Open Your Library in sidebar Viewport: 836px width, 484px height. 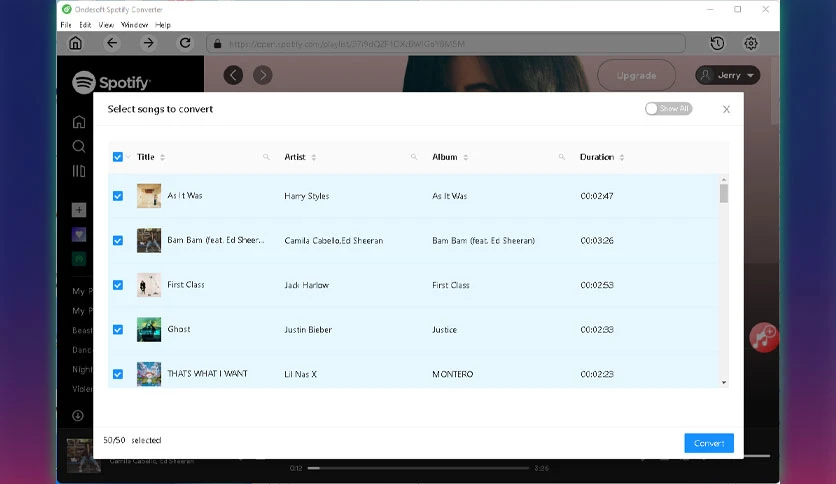click(x=79, y=171)
